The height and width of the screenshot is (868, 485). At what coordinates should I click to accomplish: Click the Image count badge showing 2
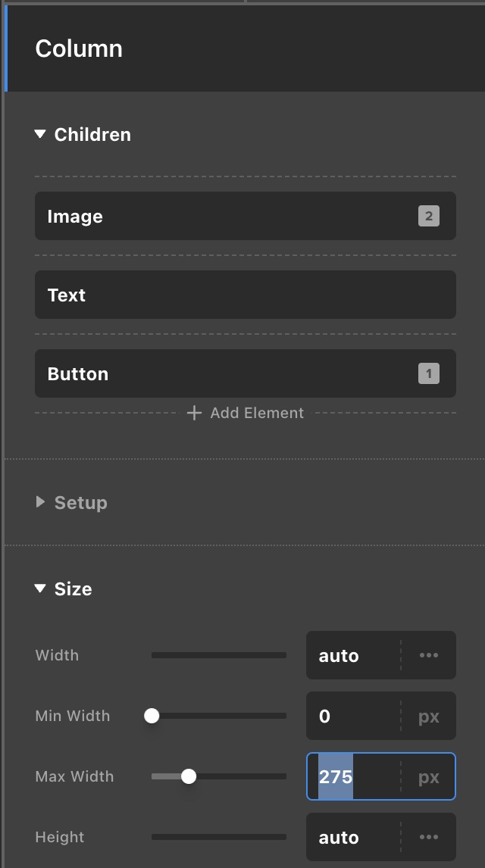coord(428,217)
